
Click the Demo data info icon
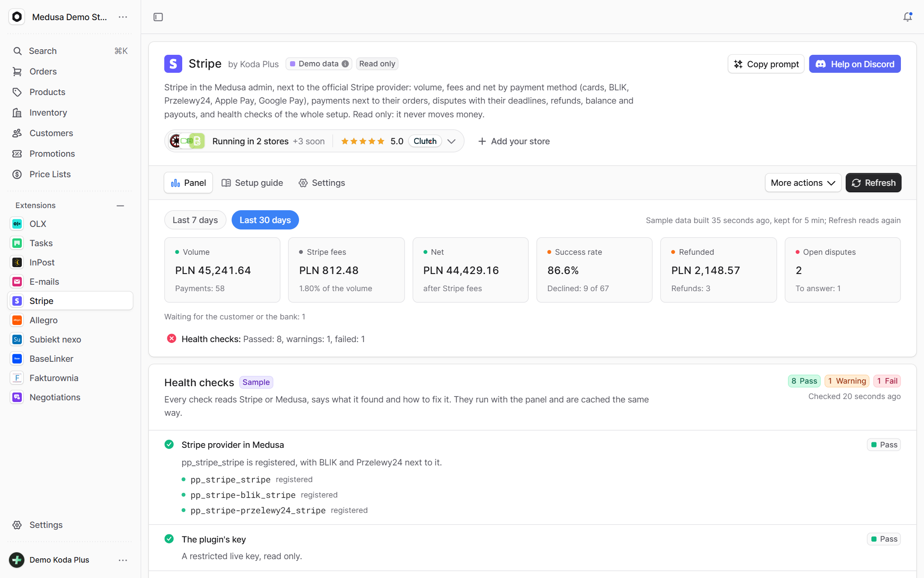point(345,64)
